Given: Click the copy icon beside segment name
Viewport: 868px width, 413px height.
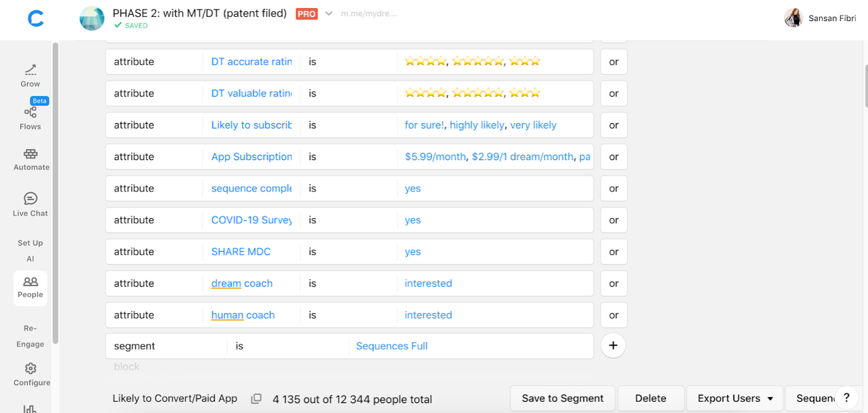Looking at the screenshot, I should [256, 399].
